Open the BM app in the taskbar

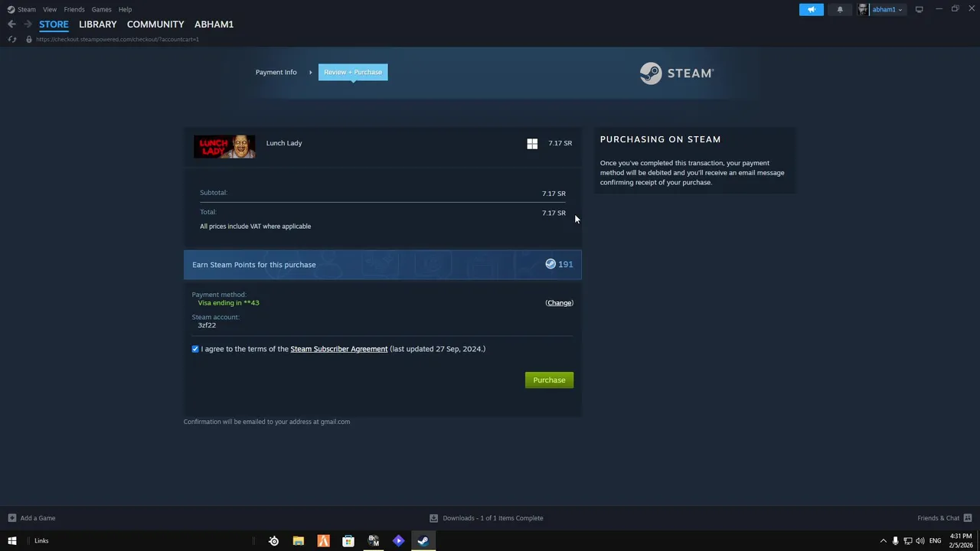[x=374, y=541]
